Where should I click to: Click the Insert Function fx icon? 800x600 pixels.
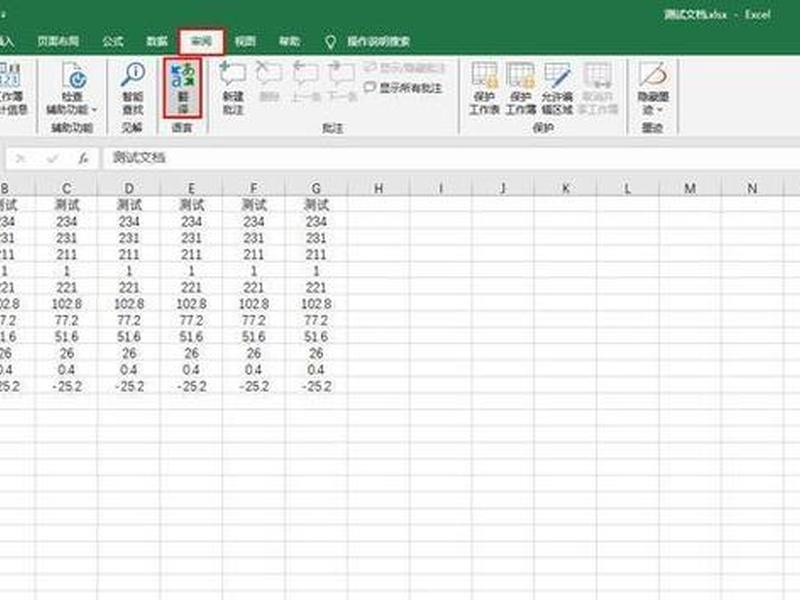(83, 158)
